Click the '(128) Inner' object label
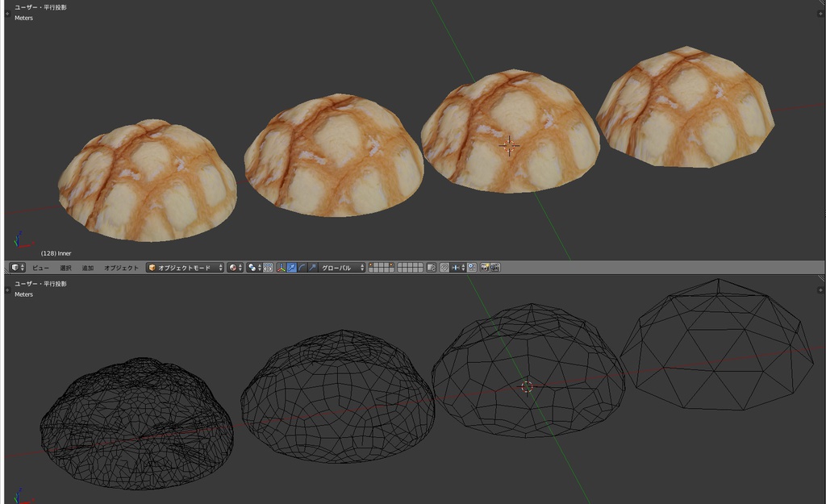This screenshot has height=504, width=826. tap(56, 253)
